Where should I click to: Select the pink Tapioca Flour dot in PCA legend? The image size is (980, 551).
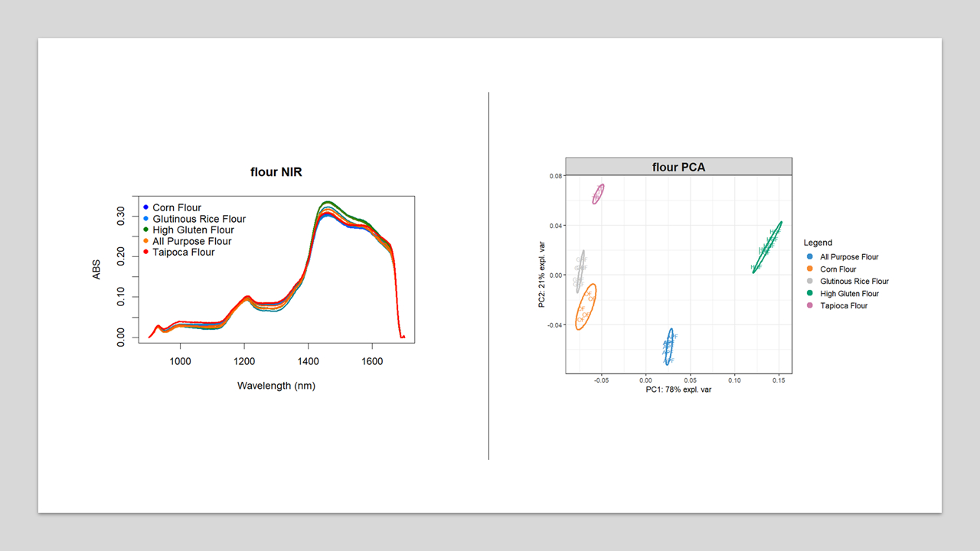(809, 305)
